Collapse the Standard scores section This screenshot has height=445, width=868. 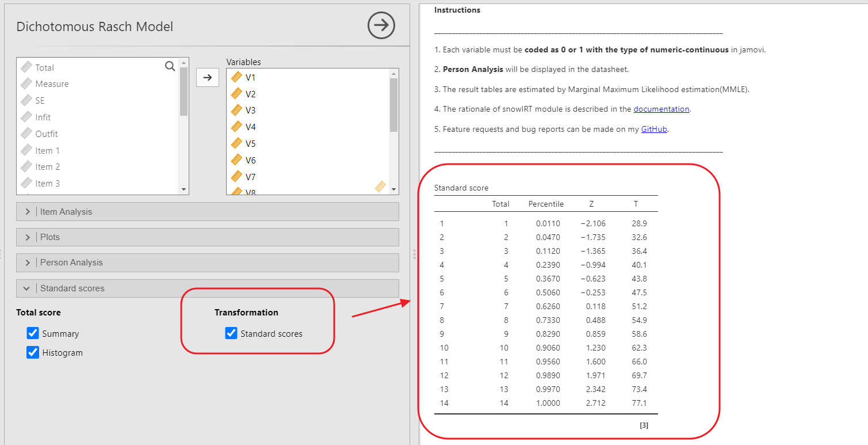click(x=207, y=288)
